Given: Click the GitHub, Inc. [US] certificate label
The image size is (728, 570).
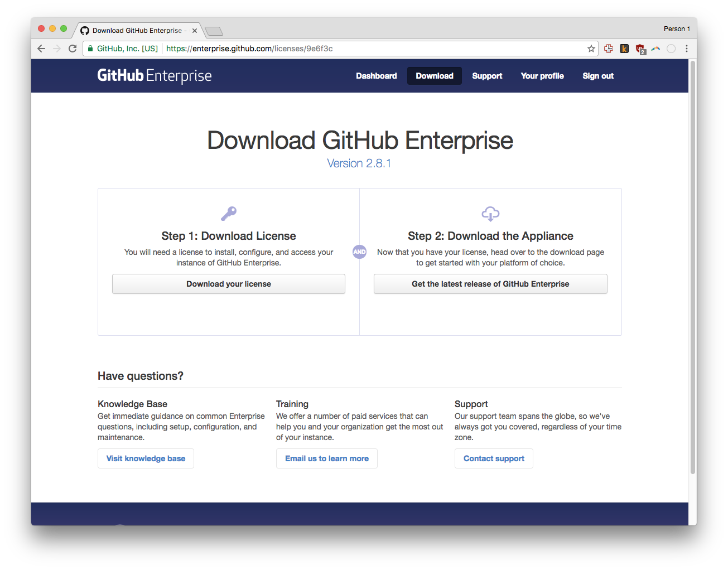Looking at the screenshot, I should (127, 49).
